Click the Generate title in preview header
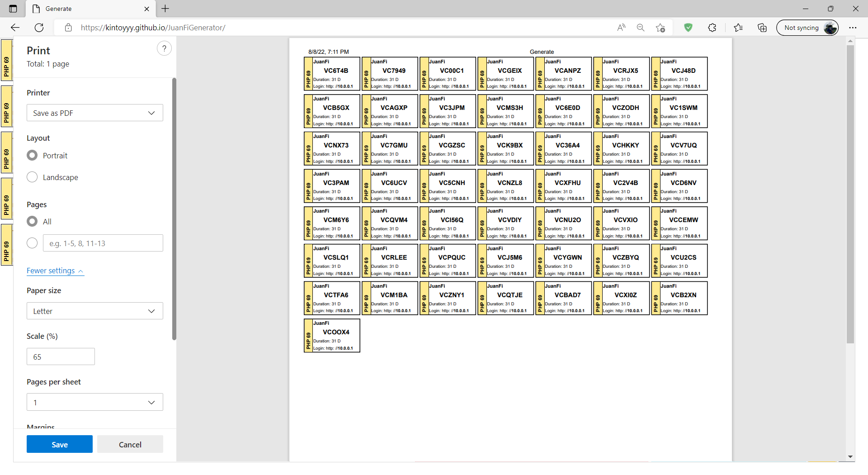868x475 pixels. 542,52
